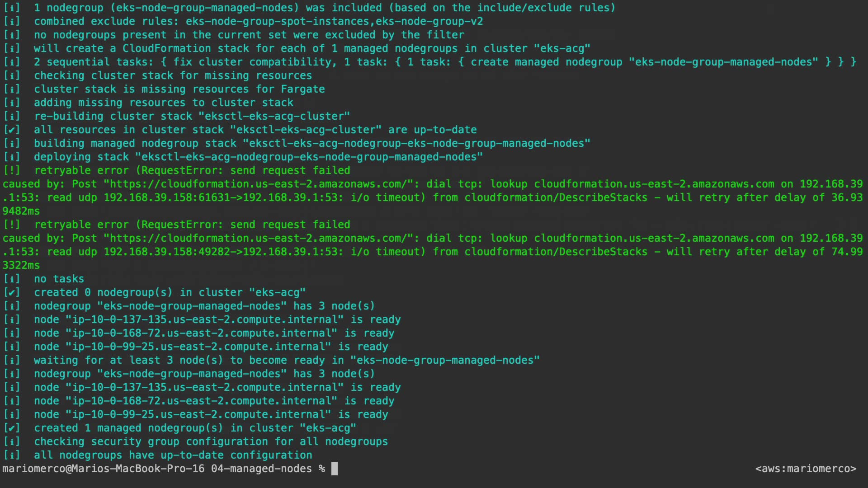Click the first retryable error warning marker
Image resolution: width=868 pixels, height=488 pixels.
12,171
